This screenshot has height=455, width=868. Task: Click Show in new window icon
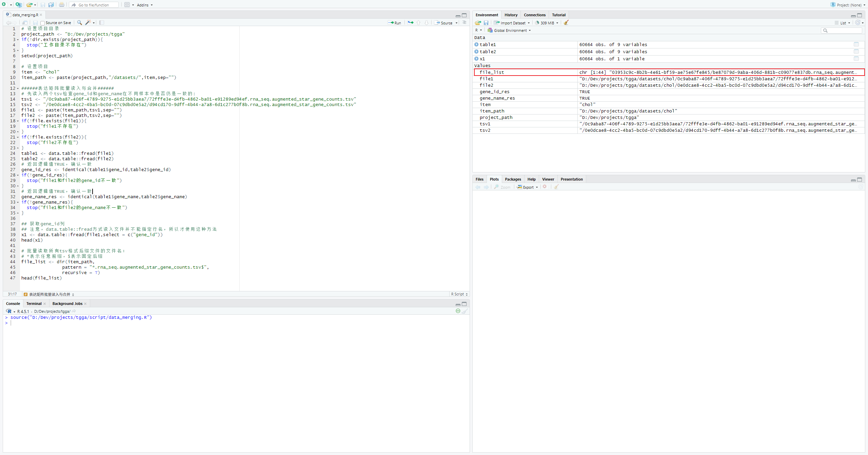point(25,23)
